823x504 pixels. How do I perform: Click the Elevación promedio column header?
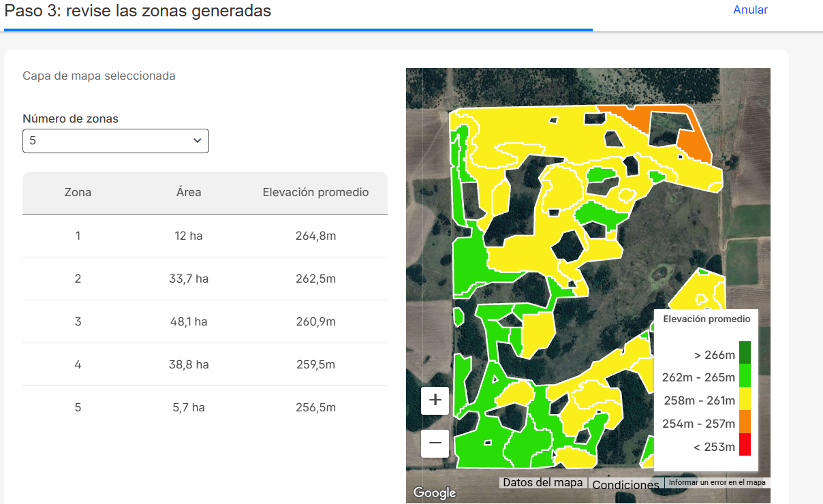click(316, 193)
